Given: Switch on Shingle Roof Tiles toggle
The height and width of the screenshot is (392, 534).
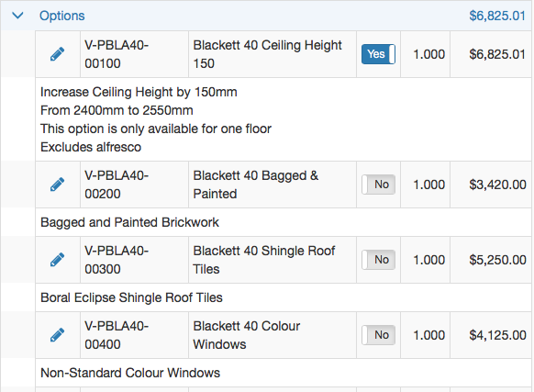Looking at the screenshot, I should click(378, 260).
